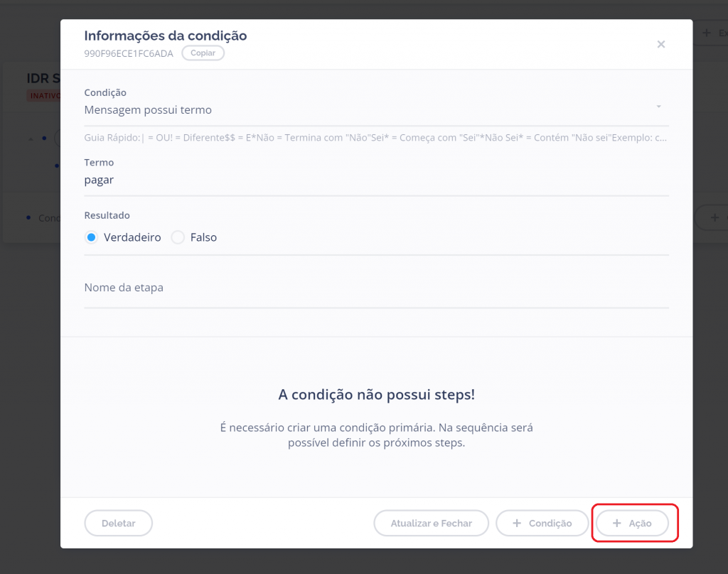Click the Deletar button

[118, 523]
